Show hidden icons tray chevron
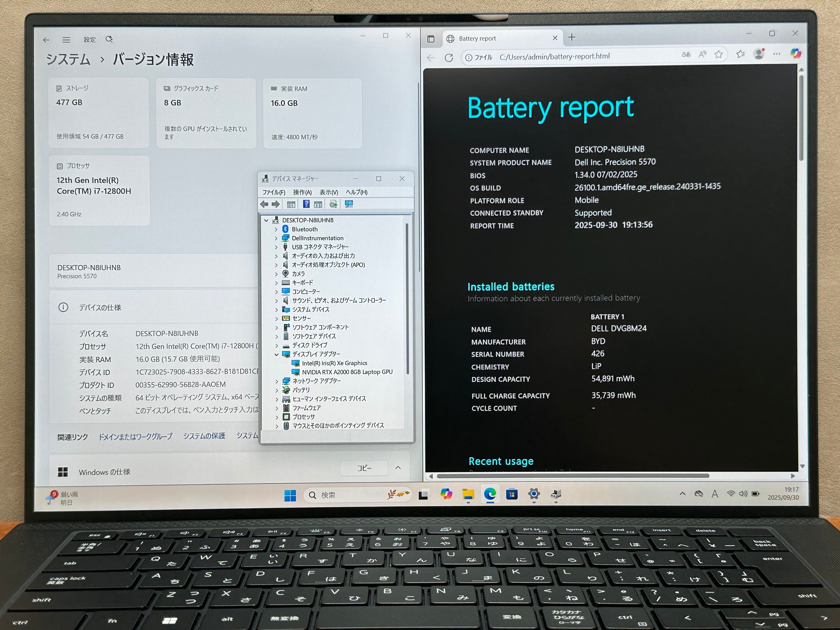This screenshot has width=840, height=630. [682, 494]
